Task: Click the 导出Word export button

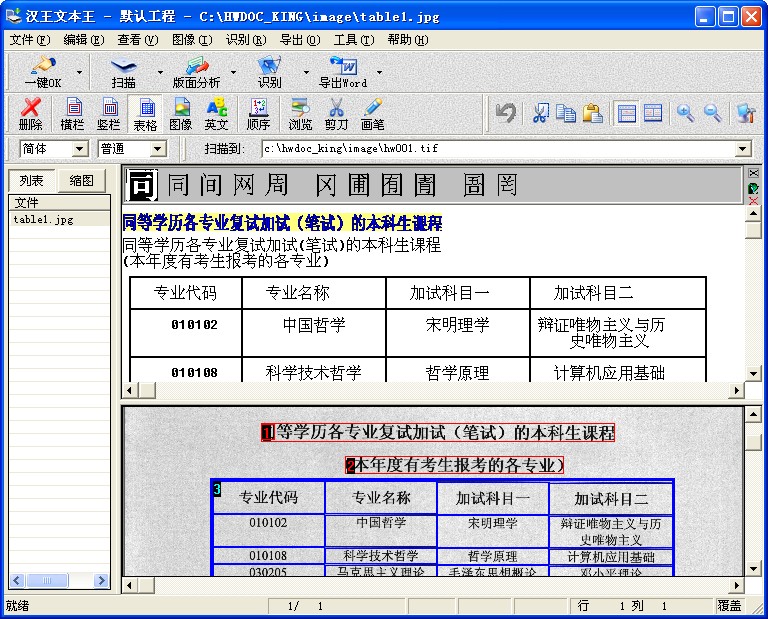Action: (x=342, y=73)
